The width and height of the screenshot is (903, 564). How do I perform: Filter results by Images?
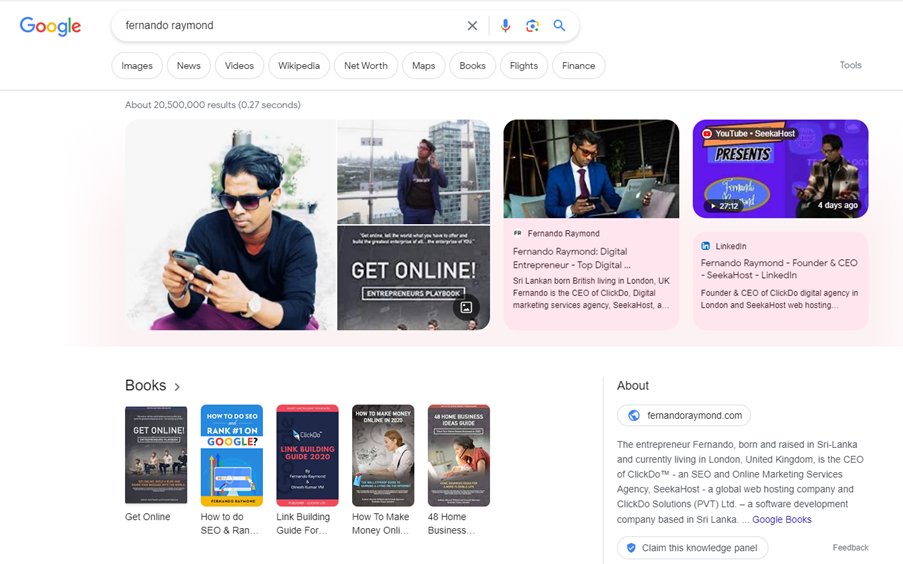[137, 66]
